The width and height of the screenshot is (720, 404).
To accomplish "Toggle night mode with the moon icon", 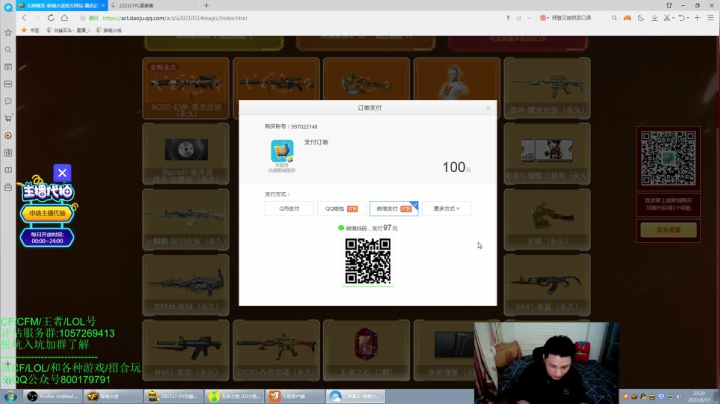I will tap(641, 18).
